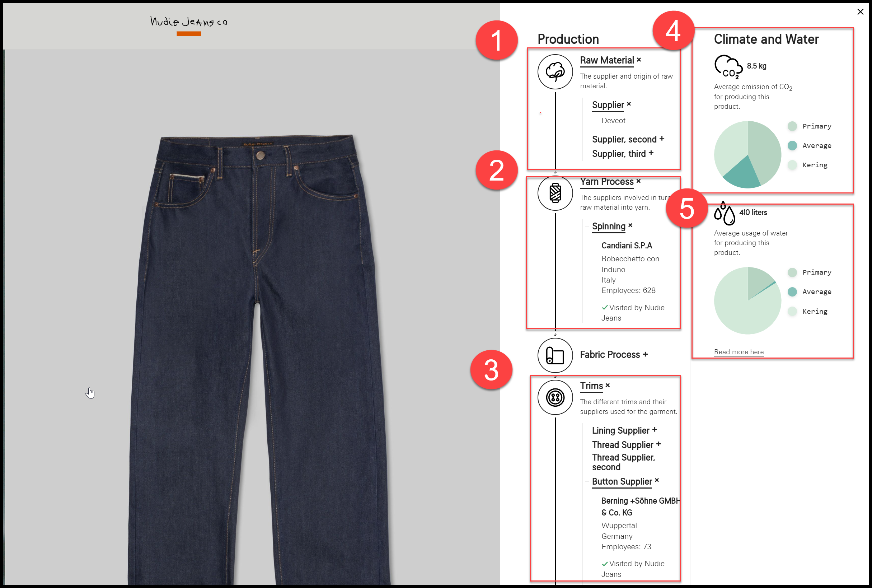Click the Raw Material cotton icon

(555, 72)
